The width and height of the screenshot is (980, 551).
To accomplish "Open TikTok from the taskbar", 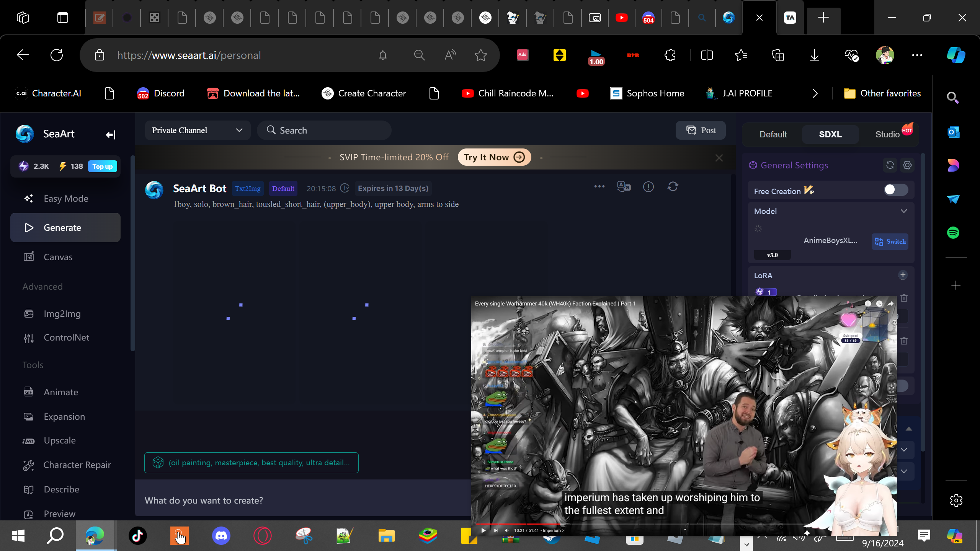I will coord(138,536).
